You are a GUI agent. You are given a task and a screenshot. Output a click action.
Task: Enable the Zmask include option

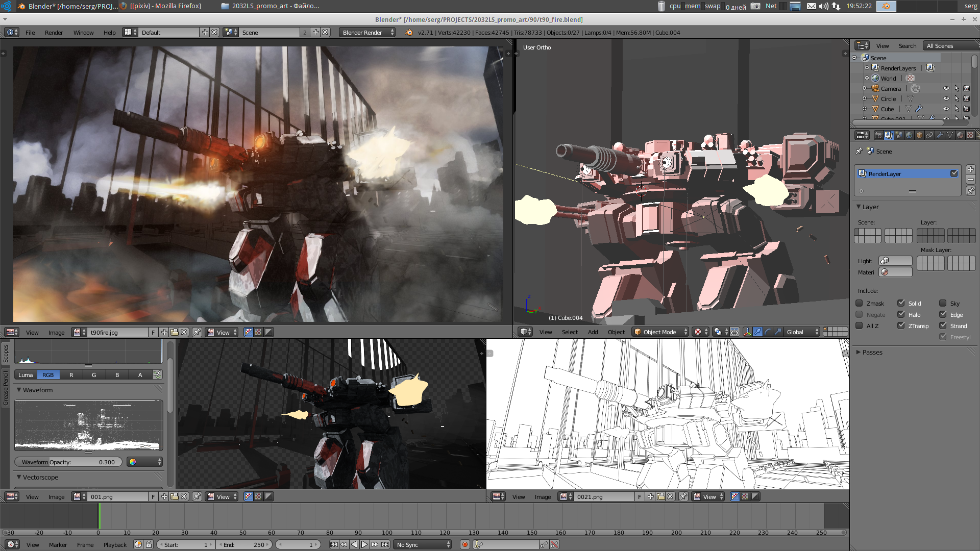click(859, 303)
